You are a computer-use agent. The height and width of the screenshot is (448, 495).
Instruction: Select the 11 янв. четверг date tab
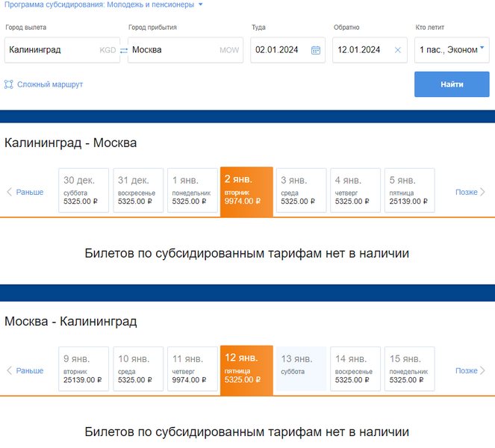point(193,369)
